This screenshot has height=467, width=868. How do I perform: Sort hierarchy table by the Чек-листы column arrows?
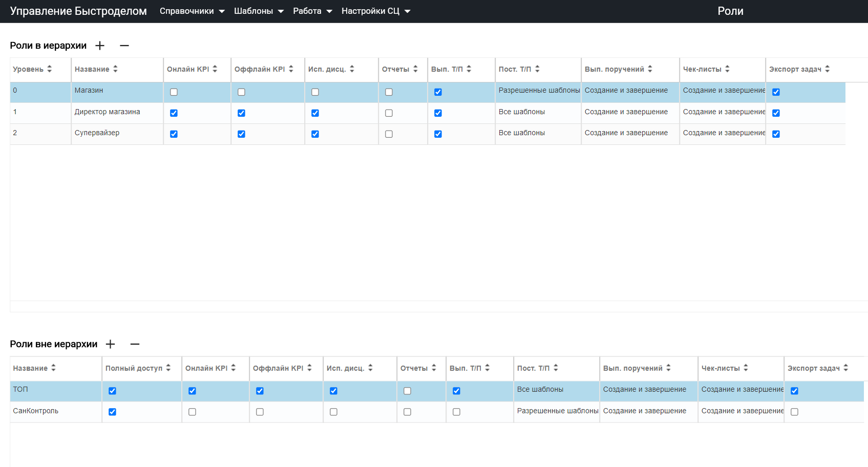point(727,69)
